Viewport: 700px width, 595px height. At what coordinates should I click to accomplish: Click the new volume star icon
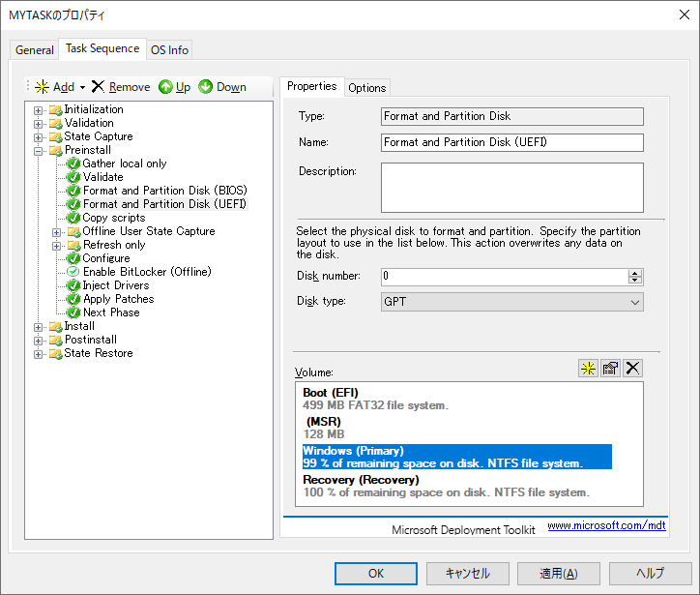(x=588, y=369)
